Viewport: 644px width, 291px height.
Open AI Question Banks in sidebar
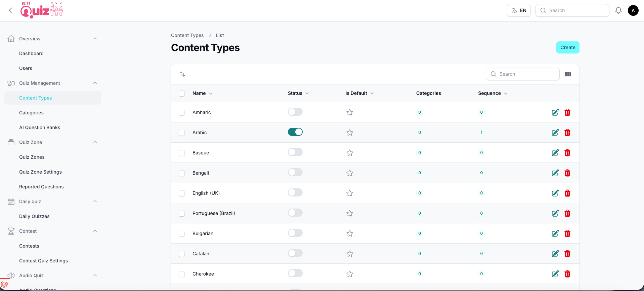40,128
